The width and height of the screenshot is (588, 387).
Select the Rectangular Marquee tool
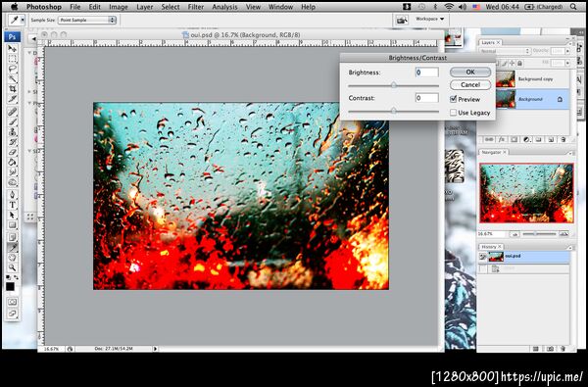tap(13, 59)
